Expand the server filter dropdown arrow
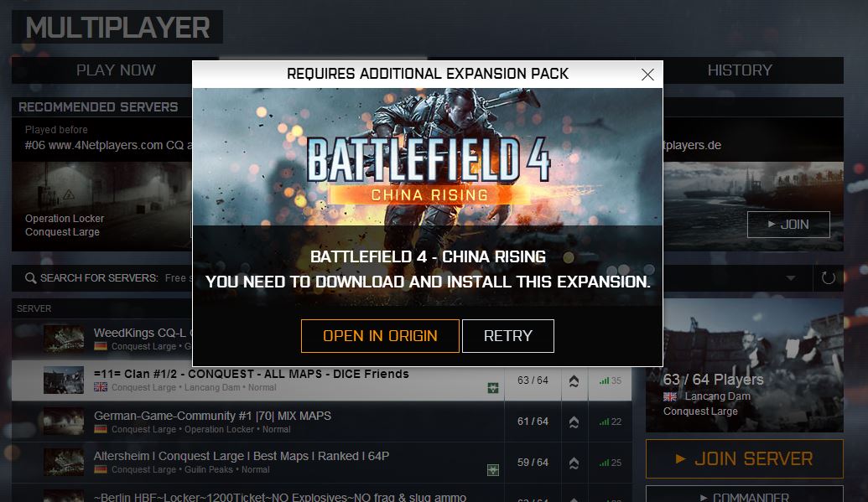The image size is (868, 502). pyautogui.click(x=791, y=278)
